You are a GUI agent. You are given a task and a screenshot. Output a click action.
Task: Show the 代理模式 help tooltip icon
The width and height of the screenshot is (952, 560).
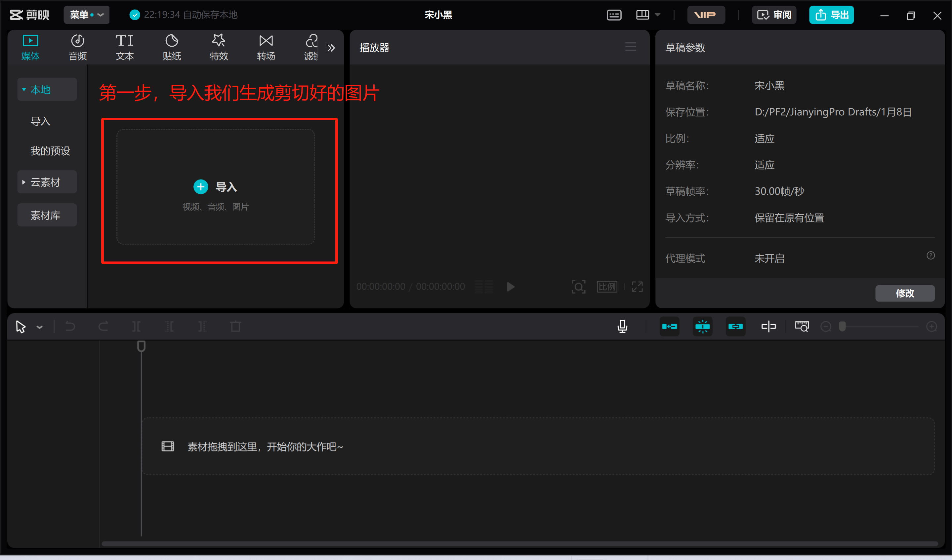coord(931,256)
